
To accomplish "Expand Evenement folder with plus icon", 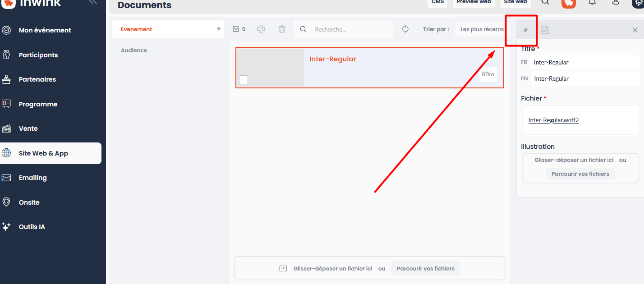I will coord(219,29).
